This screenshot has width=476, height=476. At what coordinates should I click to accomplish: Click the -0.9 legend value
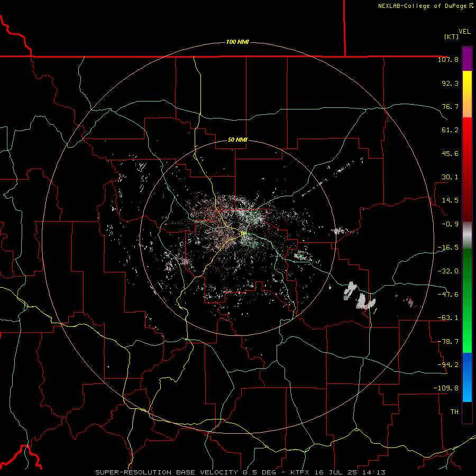pyautogui.click(x=450, y=224)
